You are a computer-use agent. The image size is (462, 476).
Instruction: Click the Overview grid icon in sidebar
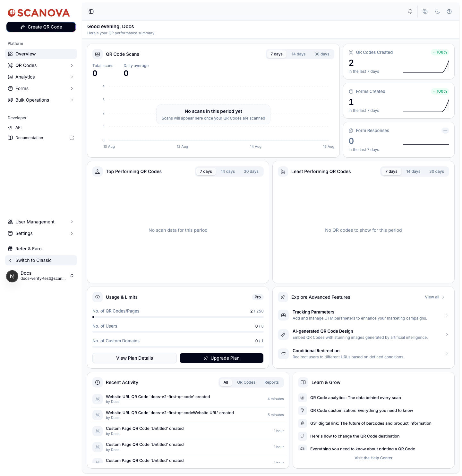(10, 54)
